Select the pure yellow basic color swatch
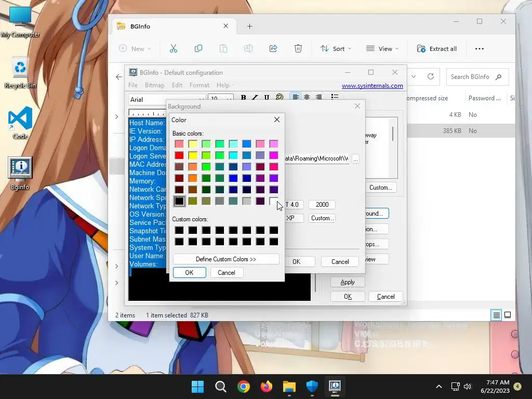The height and width of the screenshot is (399, 532). pos(193,155)
